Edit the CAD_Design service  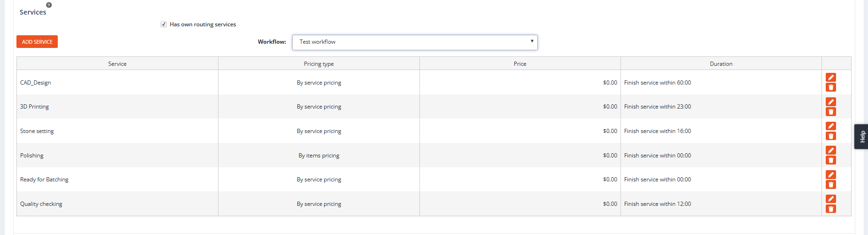830,78
